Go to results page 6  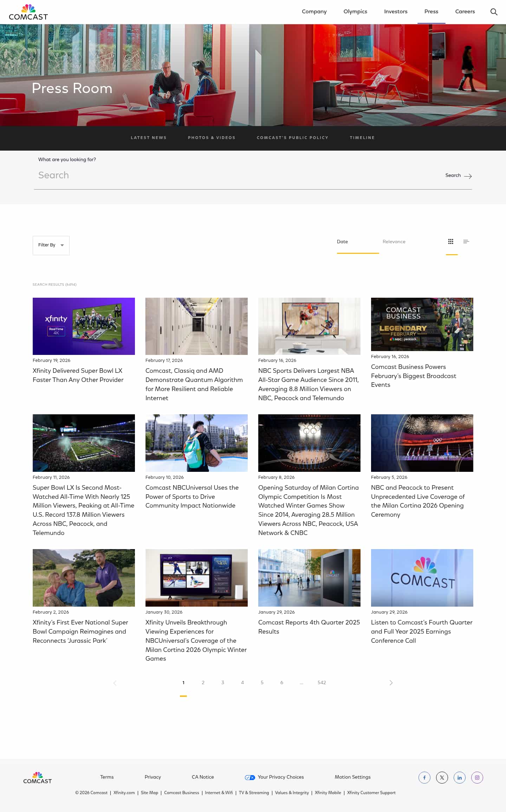click(x=282, y=682)
